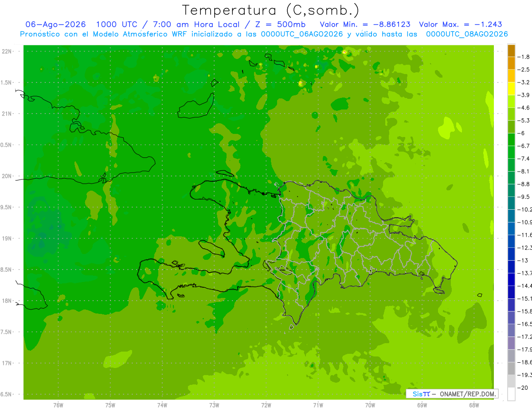Click the "-14.4" colorbar value
Image resolution: width=532 pixels, height=411 pixels.
[525, 286]
